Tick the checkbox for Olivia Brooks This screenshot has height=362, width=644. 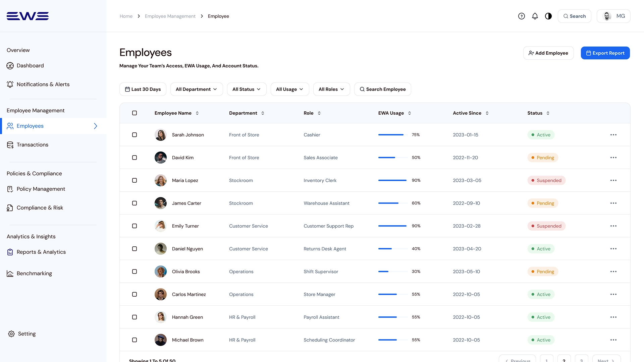135,271
